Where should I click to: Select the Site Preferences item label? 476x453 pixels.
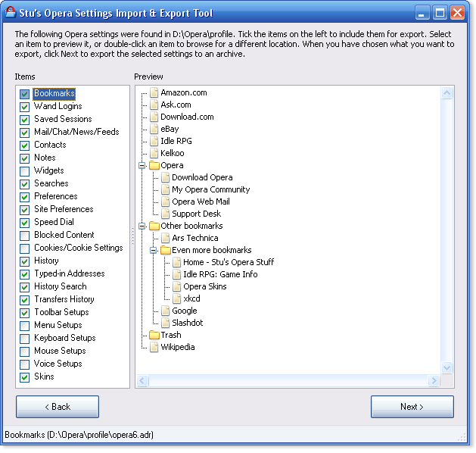[x=64, y=209]
